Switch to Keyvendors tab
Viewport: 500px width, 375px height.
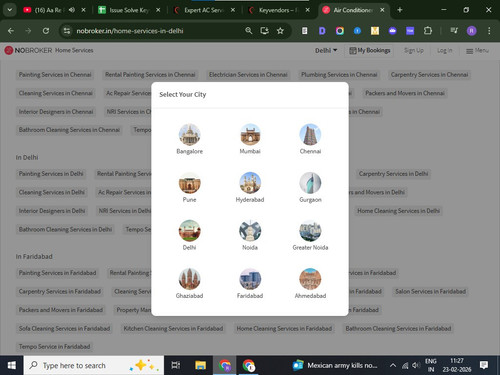(x=279, y=10)
